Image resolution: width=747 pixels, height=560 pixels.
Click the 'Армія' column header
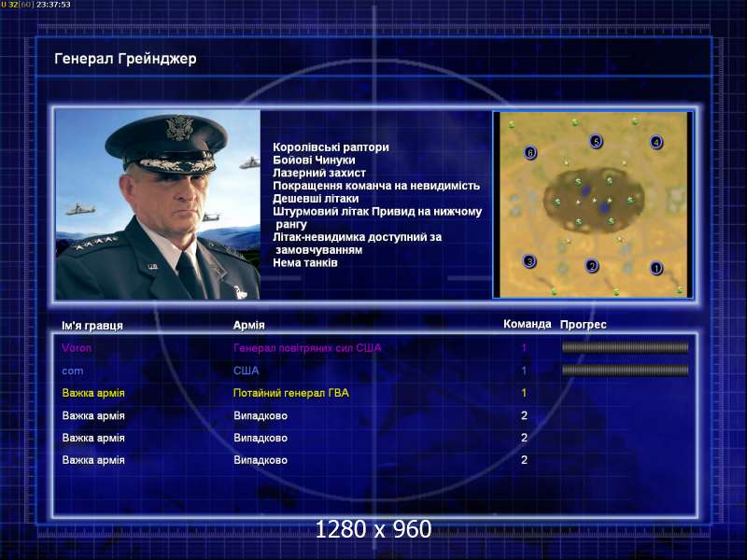[x=248, y=325]
